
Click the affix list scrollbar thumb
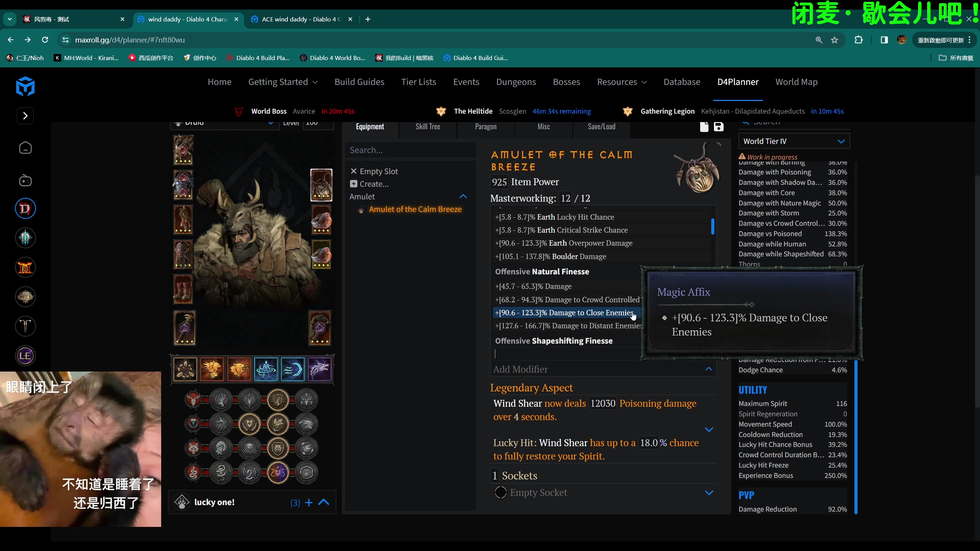coord(713,226)
